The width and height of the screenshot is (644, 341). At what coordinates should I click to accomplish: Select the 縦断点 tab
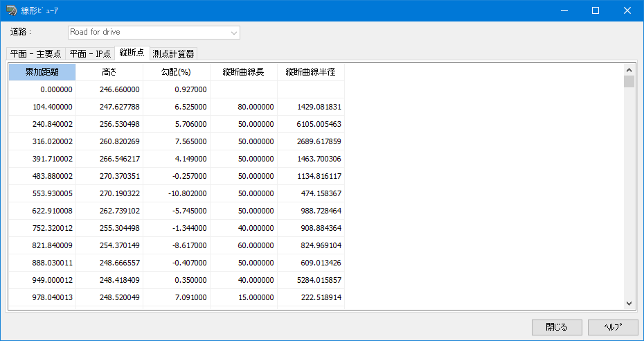(132, 53)
